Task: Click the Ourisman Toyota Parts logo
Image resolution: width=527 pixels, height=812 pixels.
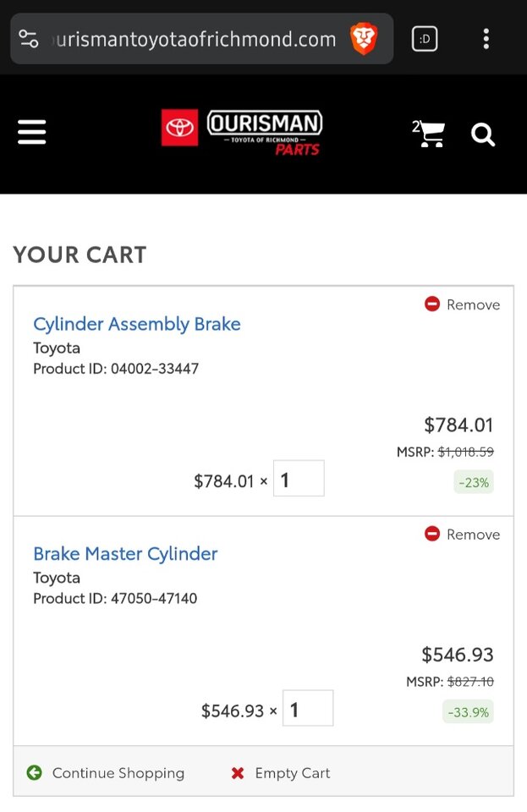Action: [x=242, y=133]
